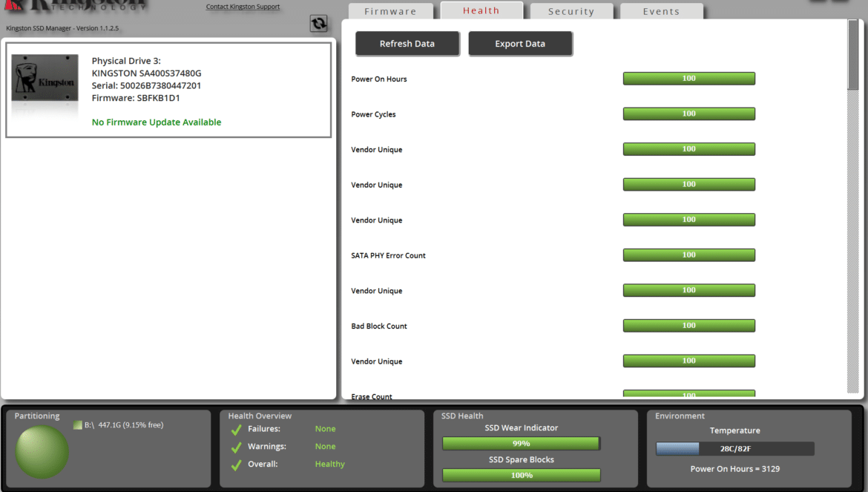The height and width of the screenshot is (492, 868).
Task: Click the temperature 28C/82F bar
Action: click(x=735, y=448)
